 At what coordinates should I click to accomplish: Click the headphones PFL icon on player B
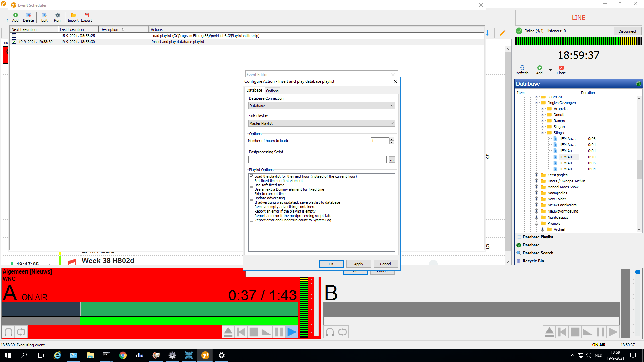click(330, 332)
